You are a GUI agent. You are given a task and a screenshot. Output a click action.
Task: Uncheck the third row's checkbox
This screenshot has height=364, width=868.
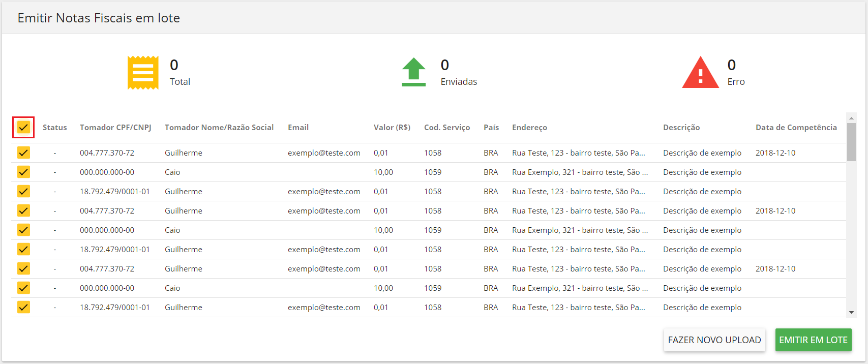23,191
